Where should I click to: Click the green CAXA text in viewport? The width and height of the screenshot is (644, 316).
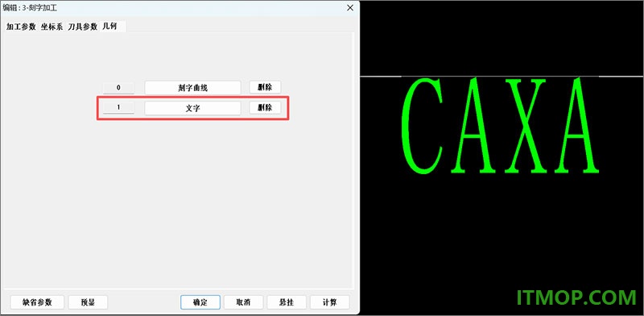point(500,126)
